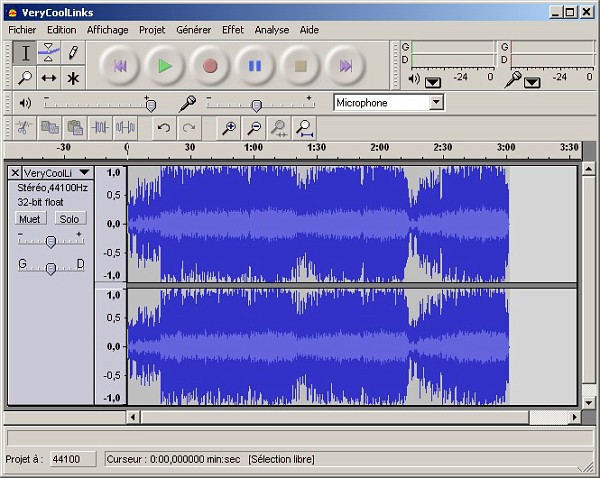Select the Envelope tool
Image resolution: width=600 pixels, height=478 pixels.
pos(49,53)
